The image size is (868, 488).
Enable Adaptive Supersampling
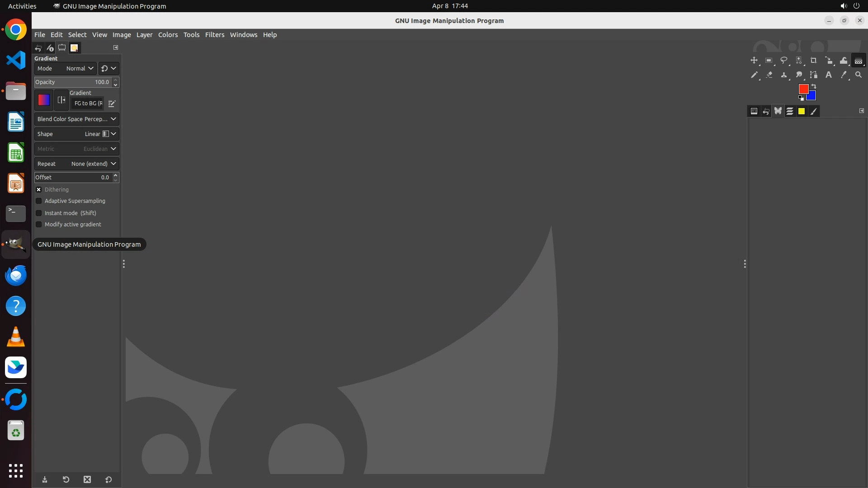click(39, 201)
